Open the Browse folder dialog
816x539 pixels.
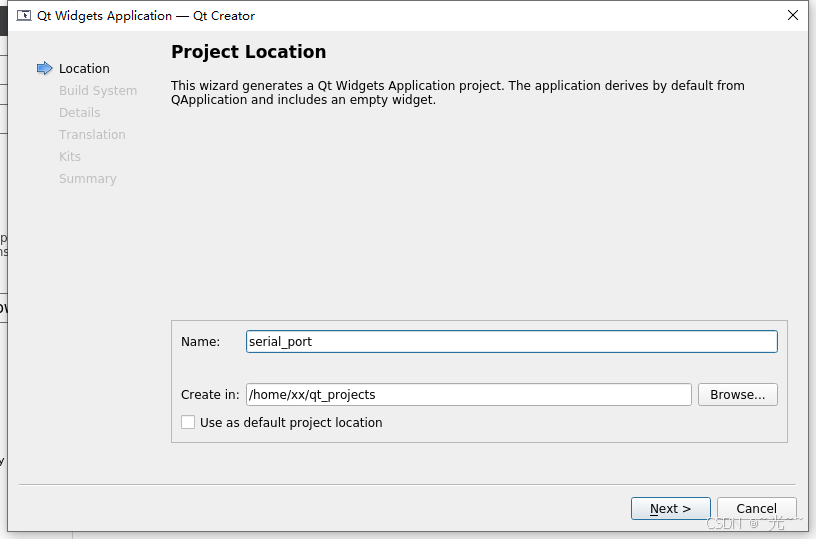click(737, 394)
